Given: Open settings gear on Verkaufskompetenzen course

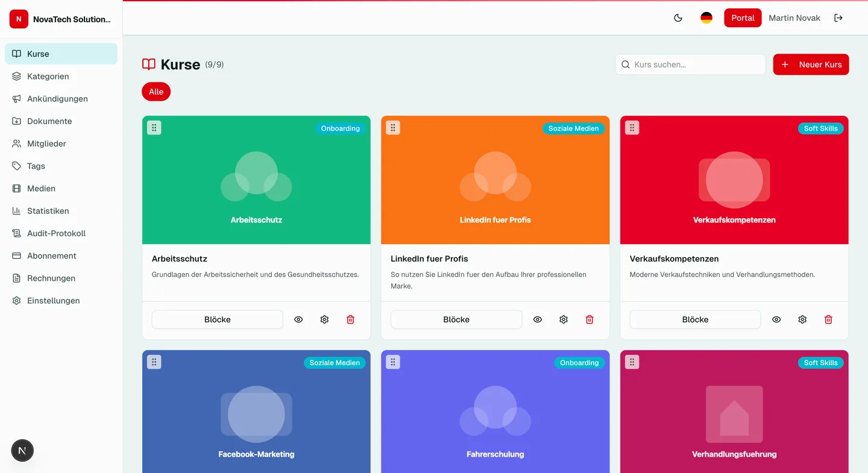Looking at the screenshot, I should coord(802,319).
